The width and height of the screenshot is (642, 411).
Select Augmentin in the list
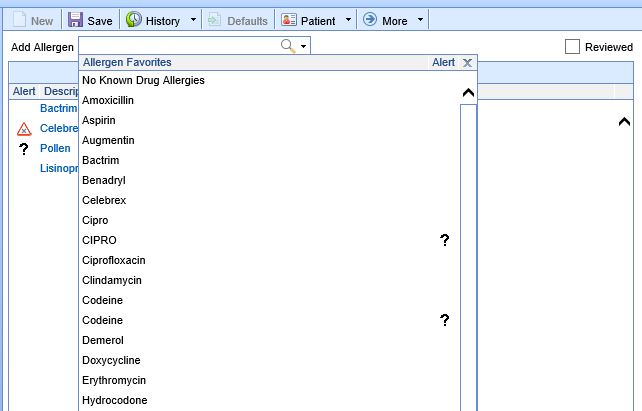pyautogui.click(x=108, y=140)
